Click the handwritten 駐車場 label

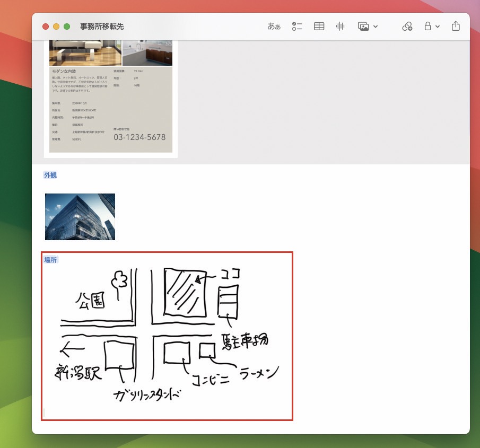(245, 341)
